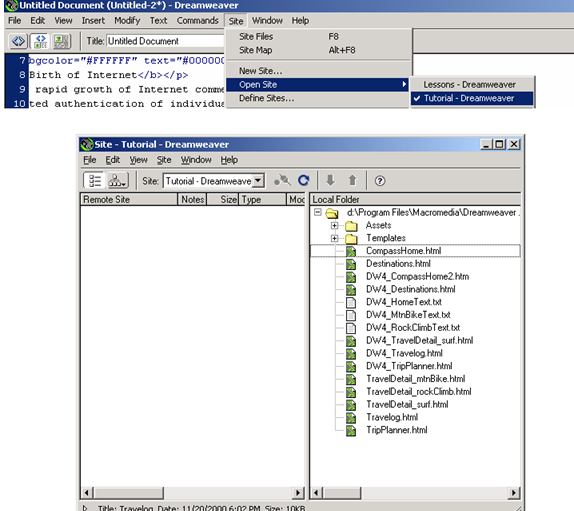Expand the Templates folder
The height and width of the screenshot is (511, 574).
tap(334, 238)
